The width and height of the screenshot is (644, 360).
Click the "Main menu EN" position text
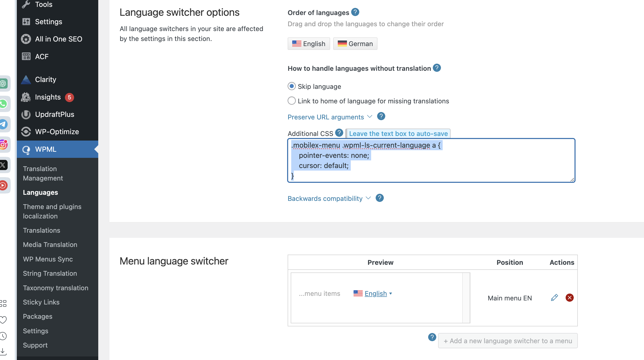click(510, 298)
